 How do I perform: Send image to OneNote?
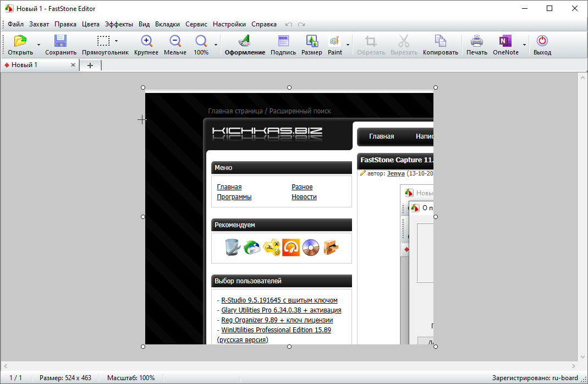click(x=505, y=42)
